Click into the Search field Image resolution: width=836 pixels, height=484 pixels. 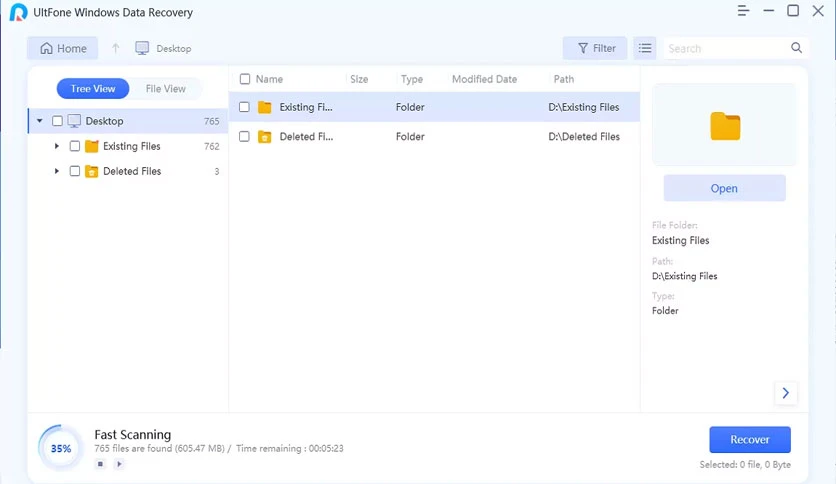(726, 49)
